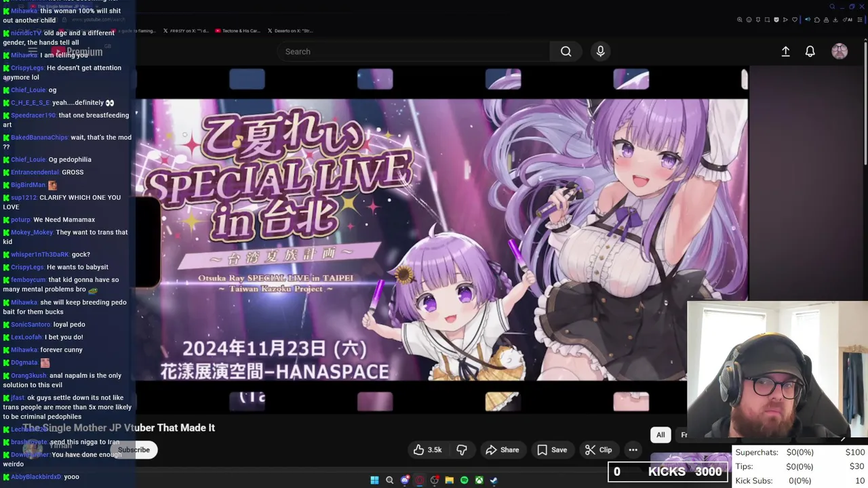
Task: Click the fourth preview thumbnail above the poster
Action: [631, 79]
